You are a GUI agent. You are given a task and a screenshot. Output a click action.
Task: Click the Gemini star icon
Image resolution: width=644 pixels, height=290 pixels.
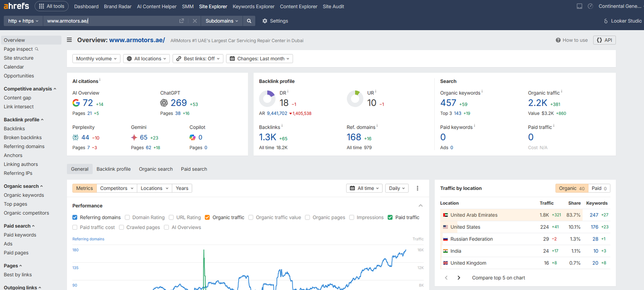(134, 138)
